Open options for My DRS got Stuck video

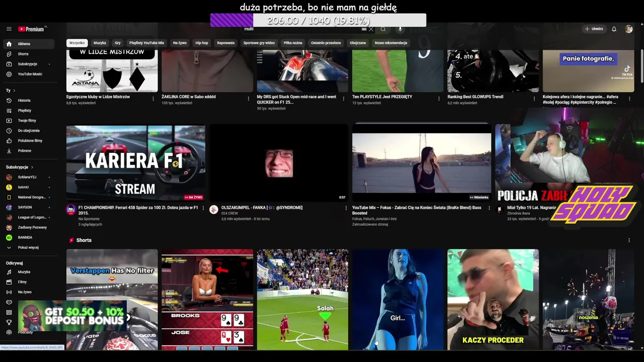tap(343, 99)
